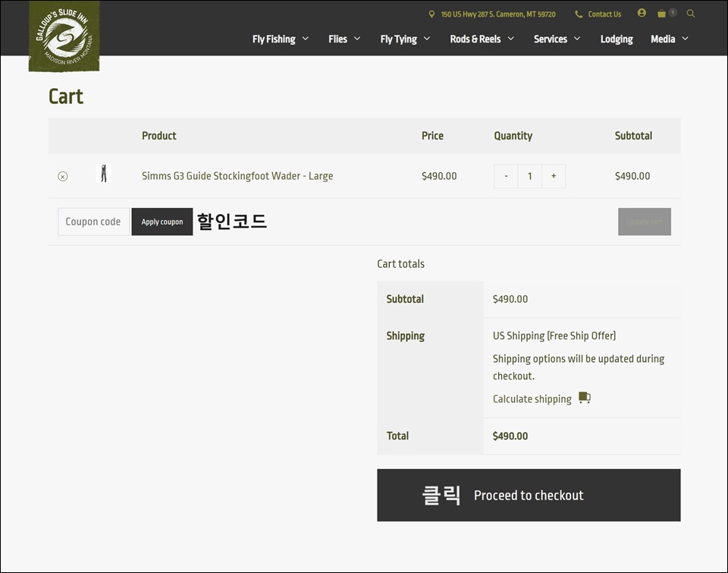728x573 pixels.
Task: Open Simms G3 Guide Stockingfoot Wader link
Action: [237, 176]
